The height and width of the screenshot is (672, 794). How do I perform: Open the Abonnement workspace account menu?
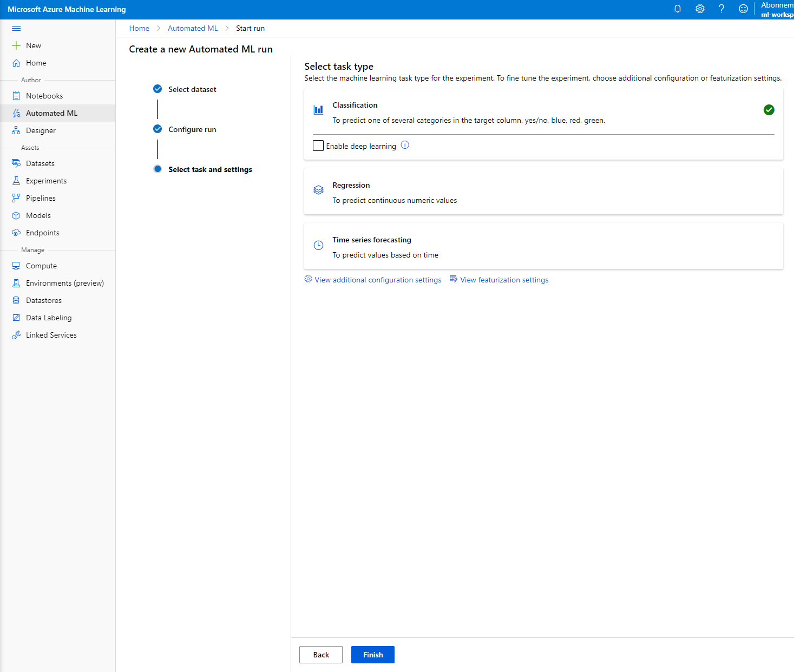(x=777, y=9)
